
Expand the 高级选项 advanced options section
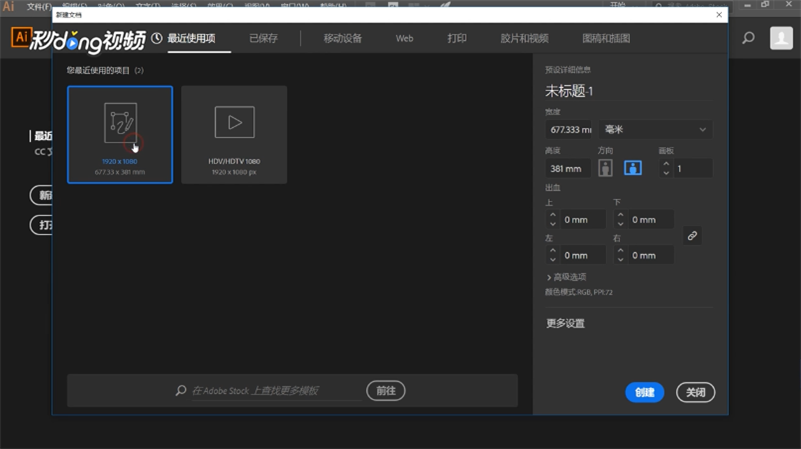[566, 277]
